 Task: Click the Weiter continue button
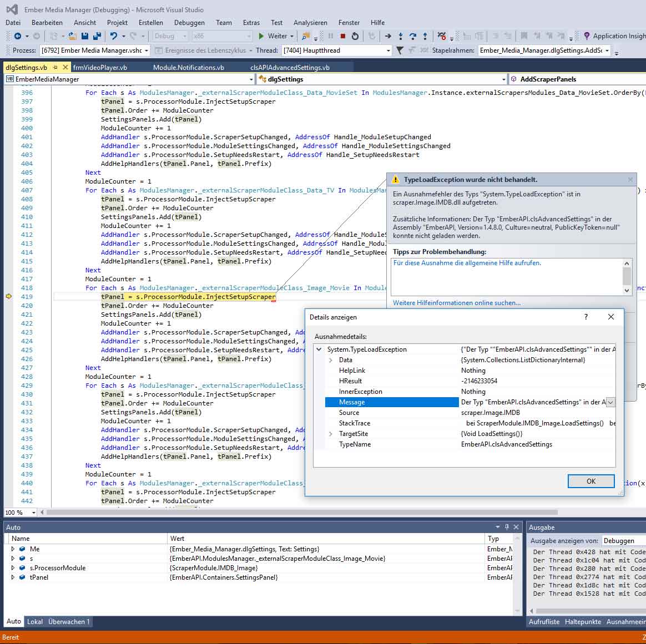272,36
